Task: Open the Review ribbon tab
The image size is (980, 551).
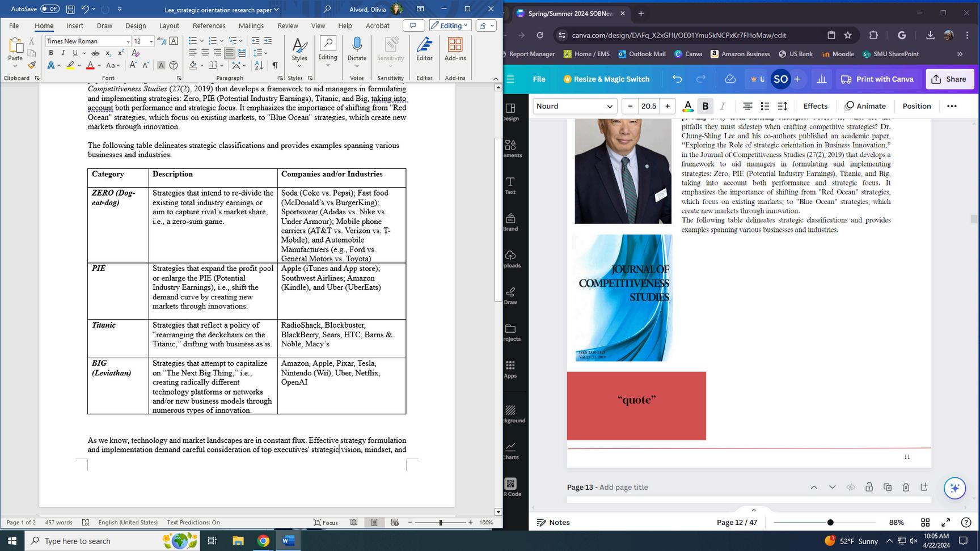Action: click(288, 26)
